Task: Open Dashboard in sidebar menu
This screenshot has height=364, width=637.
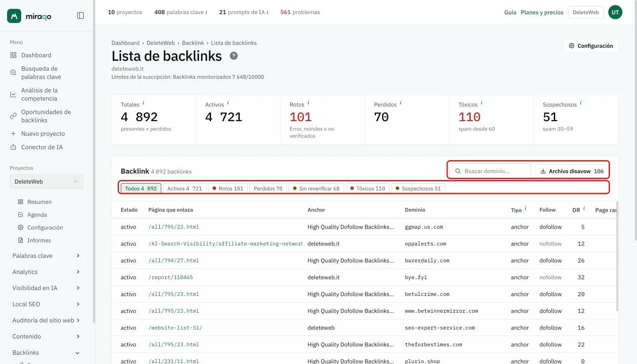Action: 36,55
